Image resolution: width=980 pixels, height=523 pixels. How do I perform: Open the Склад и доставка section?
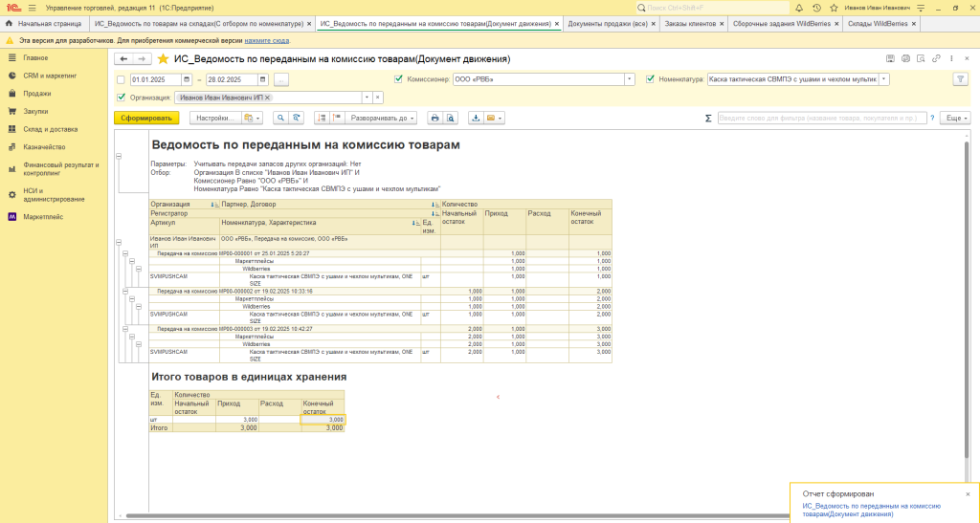pos(51,129)
